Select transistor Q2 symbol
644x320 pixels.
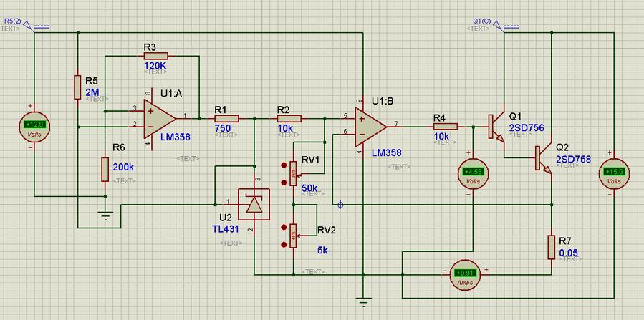coord(543,158)
